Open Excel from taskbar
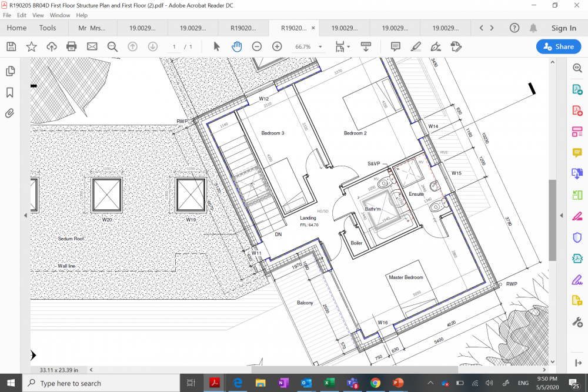Image resolution: width=588 pixels, height=392 pixels. tap(329, 383)
